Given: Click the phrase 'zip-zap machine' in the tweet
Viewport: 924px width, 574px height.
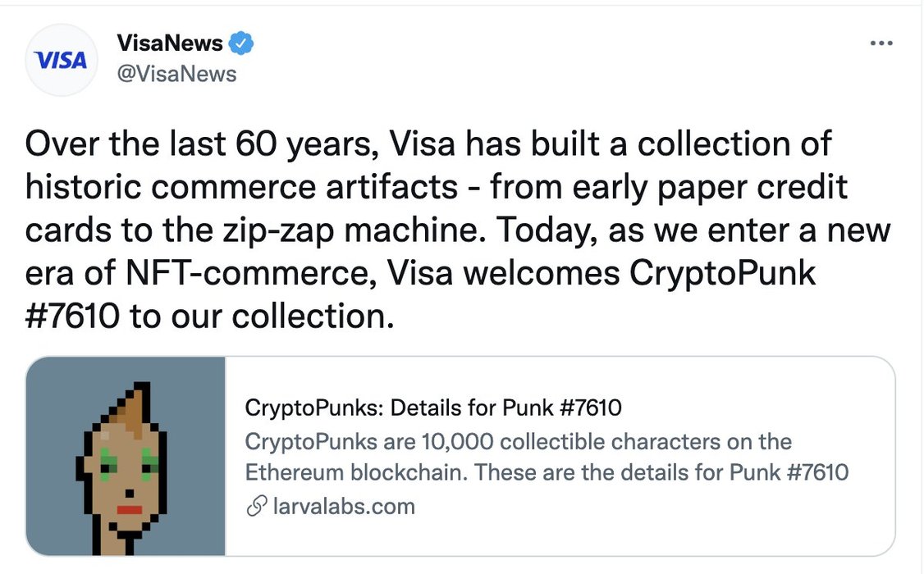Looking at the screenshot, I should (352, 230).
